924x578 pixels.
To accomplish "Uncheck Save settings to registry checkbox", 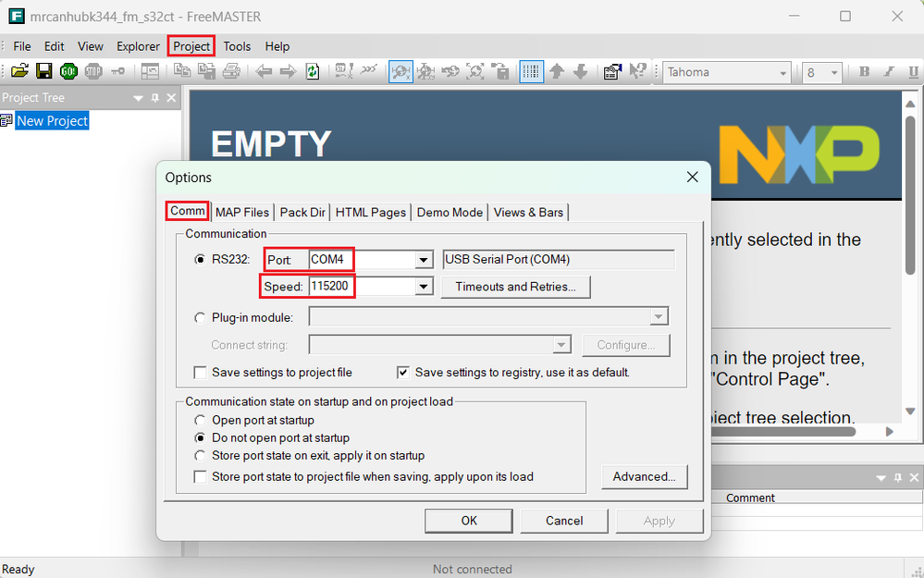I will [x=403, y=373].
